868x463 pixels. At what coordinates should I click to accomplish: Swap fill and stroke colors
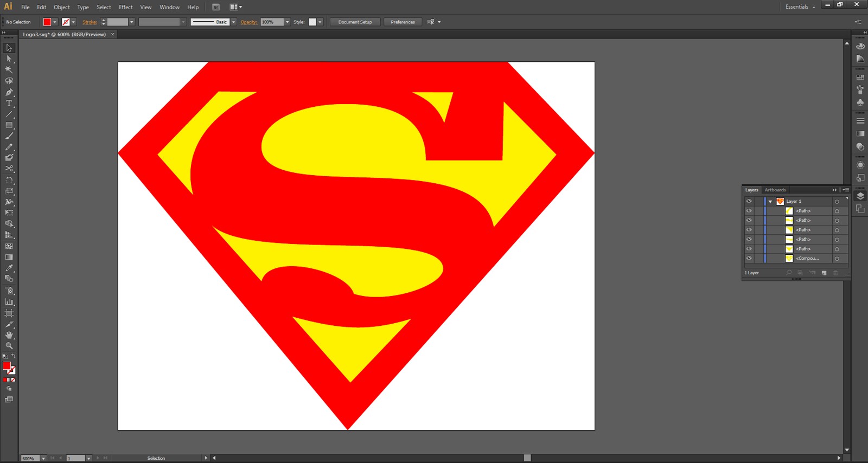point(14,356)
